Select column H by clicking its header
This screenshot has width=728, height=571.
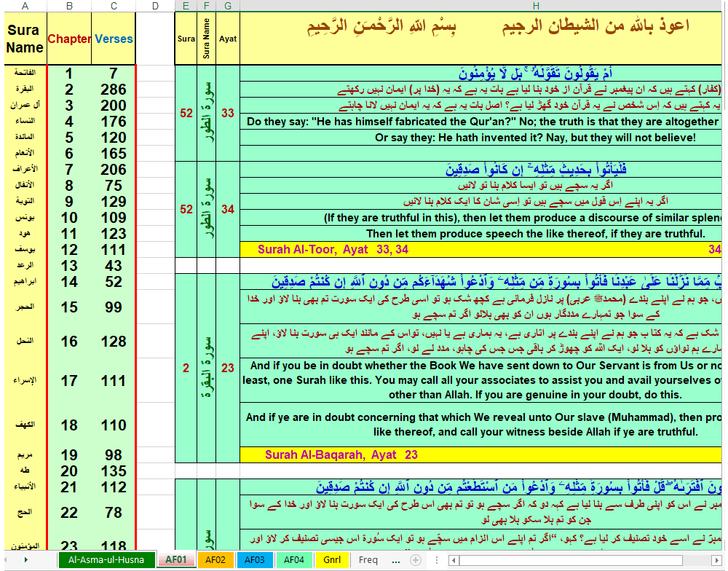(x=535, y=5)
